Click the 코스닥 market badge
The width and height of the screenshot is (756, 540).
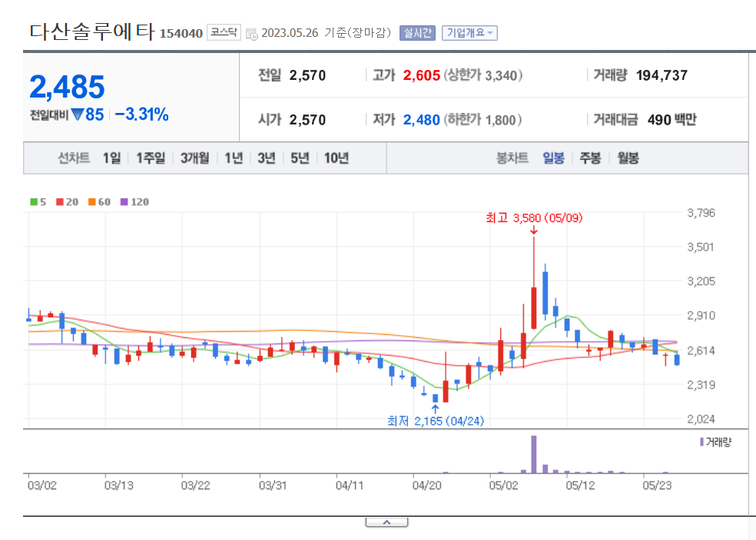coord(224,32)
